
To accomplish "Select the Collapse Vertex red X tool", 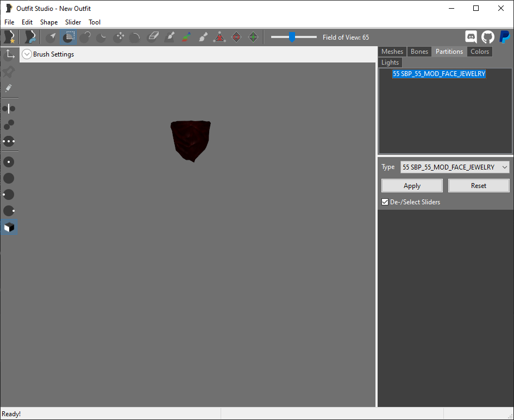I will coord(220,37).
